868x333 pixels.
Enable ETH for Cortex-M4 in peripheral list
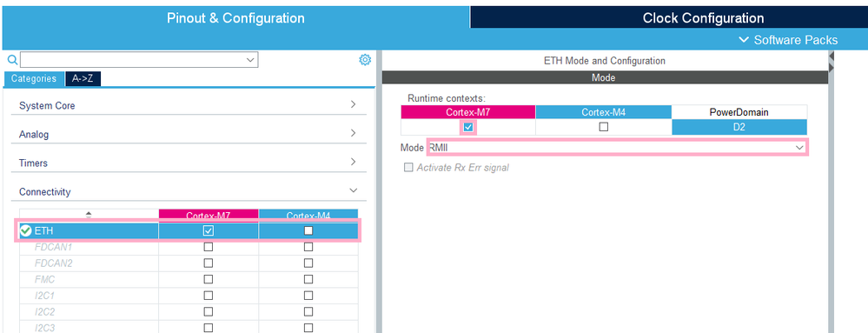308,230
